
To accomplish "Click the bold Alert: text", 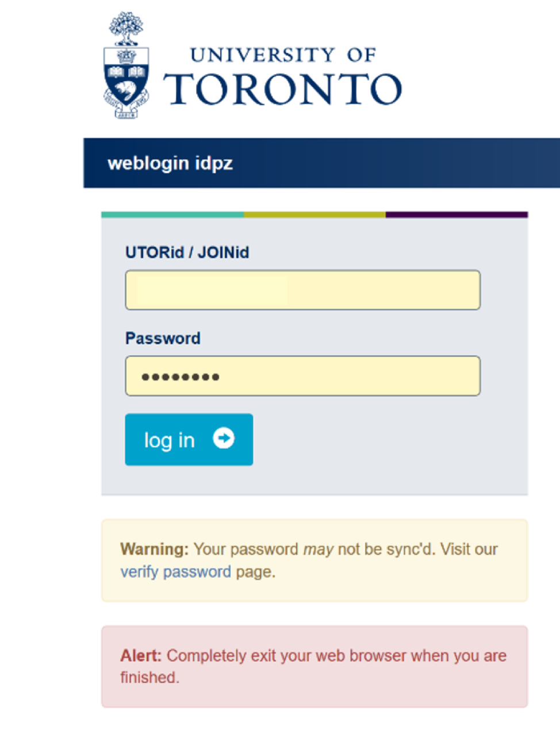I will [x=141, y=656].
